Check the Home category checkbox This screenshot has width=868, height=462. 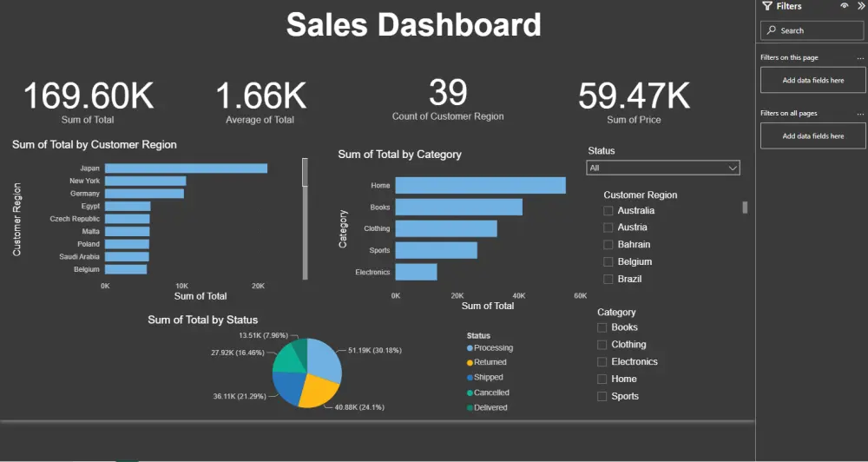pos(602,379)
